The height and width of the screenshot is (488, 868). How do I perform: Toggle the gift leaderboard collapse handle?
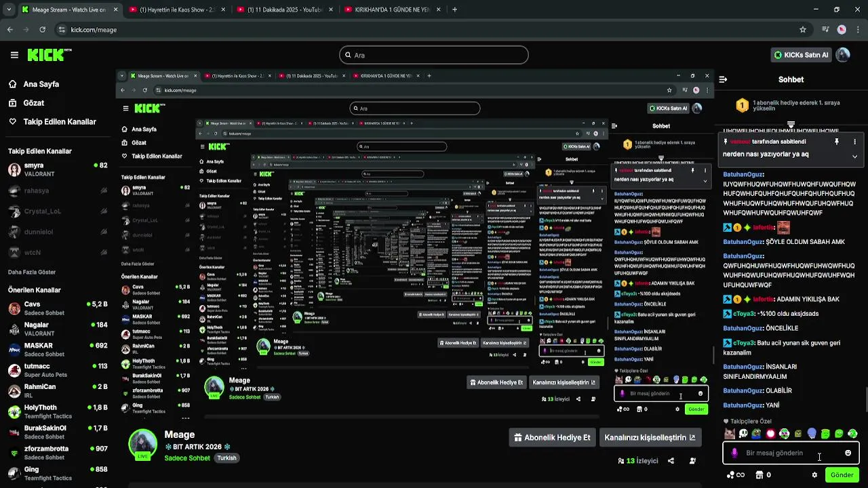(x=791, y=125)
